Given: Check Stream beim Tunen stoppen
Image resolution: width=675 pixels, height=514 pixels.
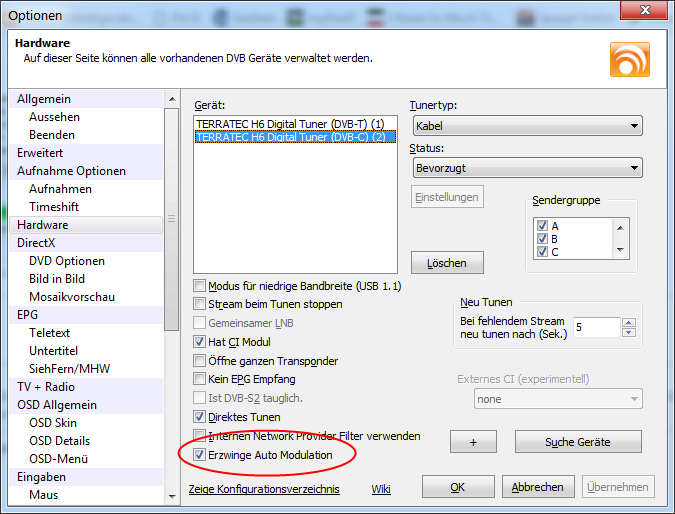Looking at the screenshot, I should tap(200, 304).
